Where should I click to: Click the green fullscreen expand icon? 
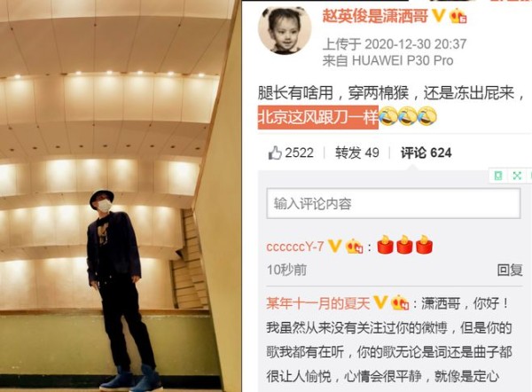(517, 176)
